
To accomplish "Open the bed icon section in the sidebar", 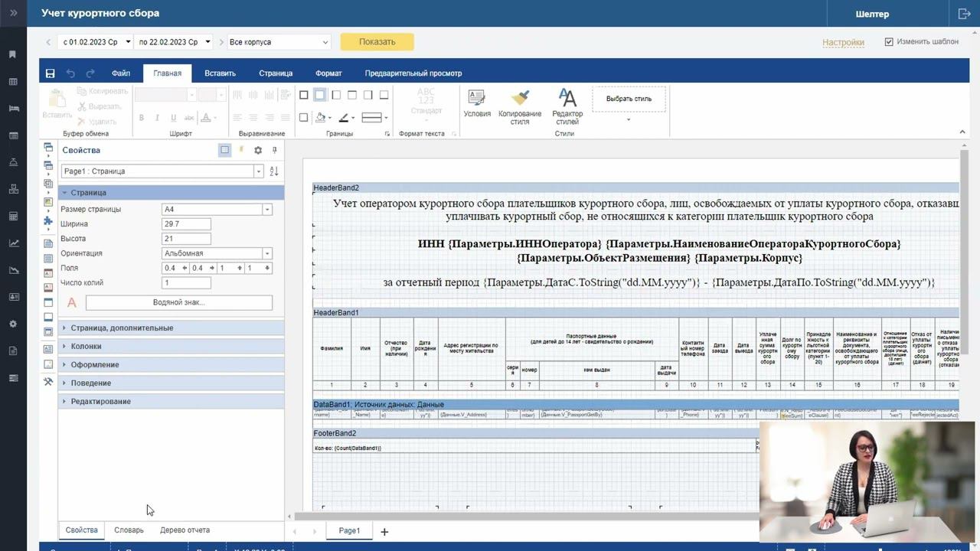I will (13, 109).
